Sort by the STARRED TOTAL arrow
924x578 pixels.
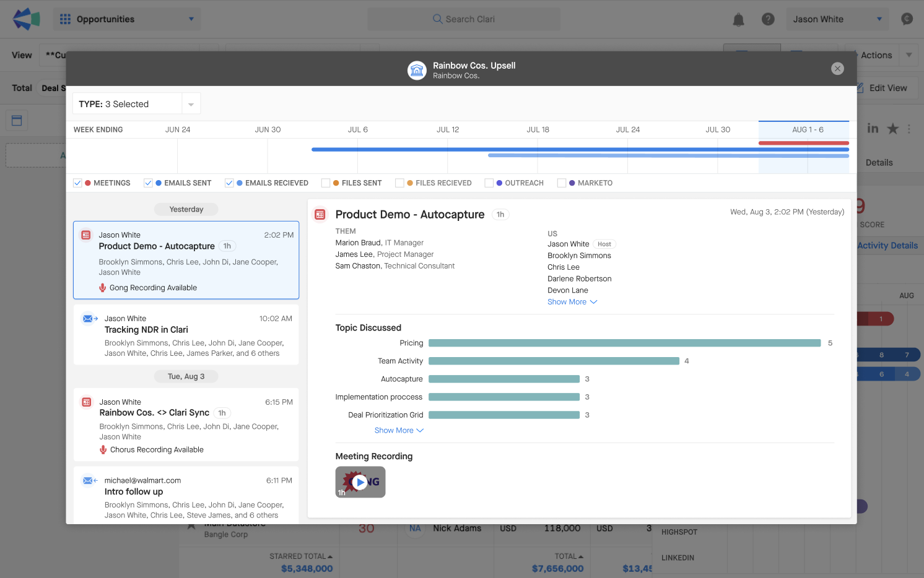(x=330, y=556)
